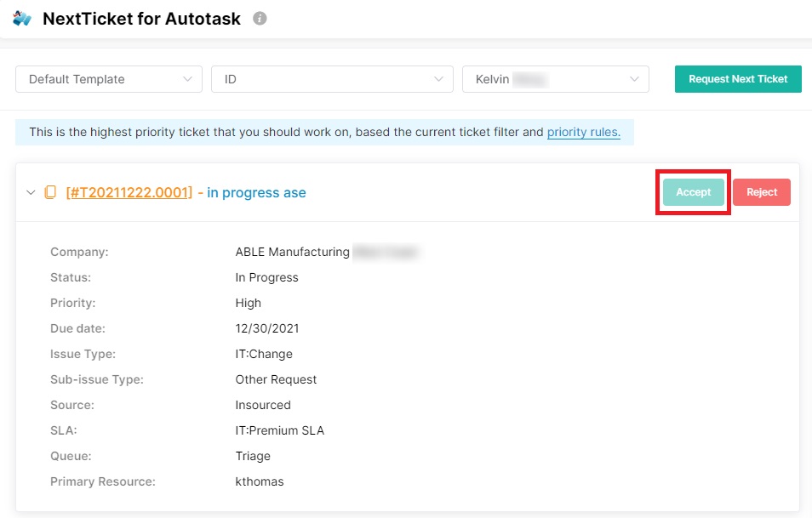The width and height of the screenshot is (812, 518).
Task: Click the ABLE Manufacturing company value
Action: pos(292,252)
